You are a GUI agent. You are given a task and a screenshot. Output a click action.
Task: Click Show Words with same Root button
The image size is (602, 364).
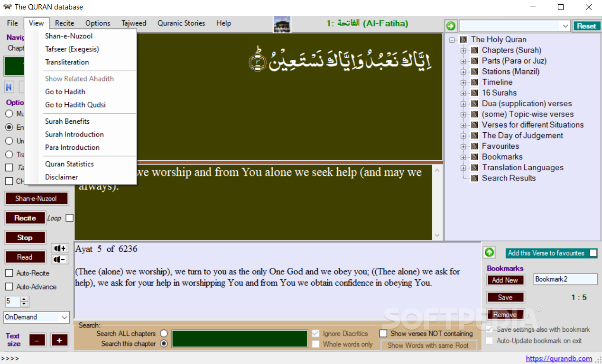coord(428,345)
